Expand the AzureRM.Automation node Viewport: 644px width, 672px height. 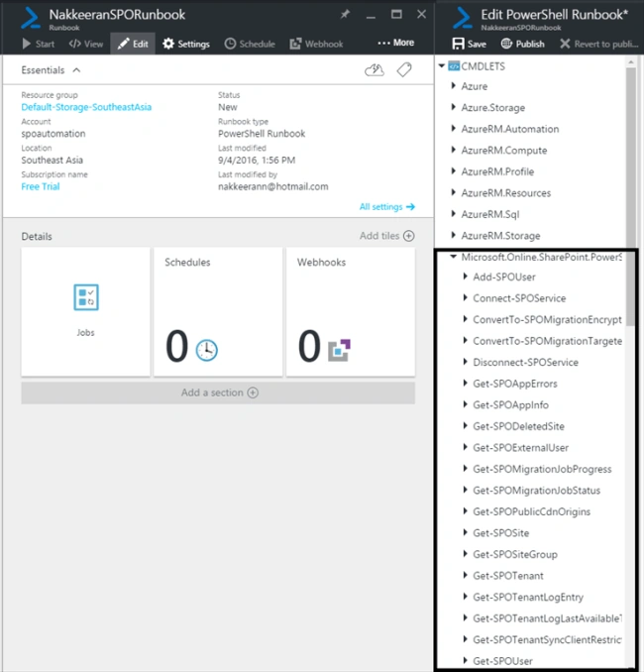(x=454, y=129)
